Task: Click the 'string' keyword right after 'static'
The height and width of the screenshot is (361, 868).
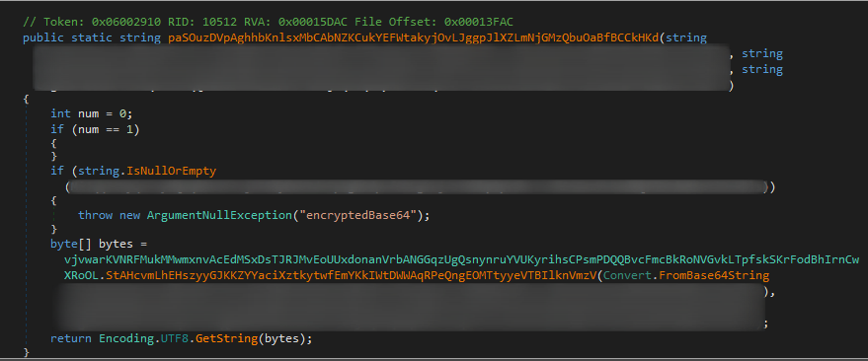Action: click(x=139, y=38)
